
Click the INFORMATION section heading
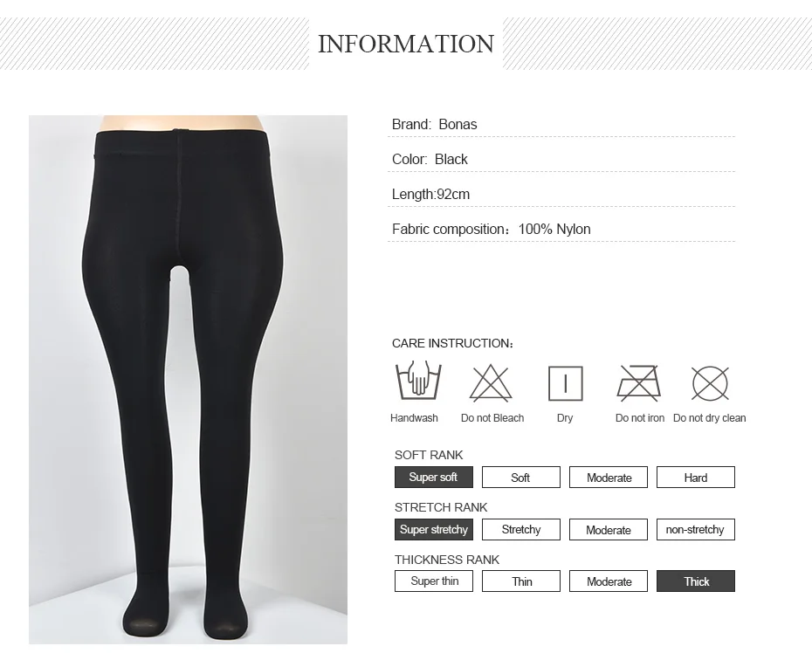pyautogui.click(x=406, y=44)
